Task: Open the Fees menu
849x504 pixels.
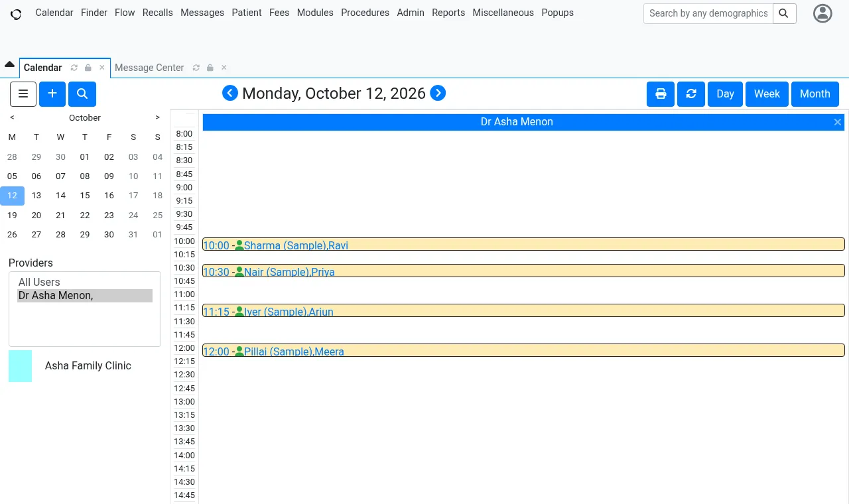Action: pyautogui.click(x=279, y=13)
